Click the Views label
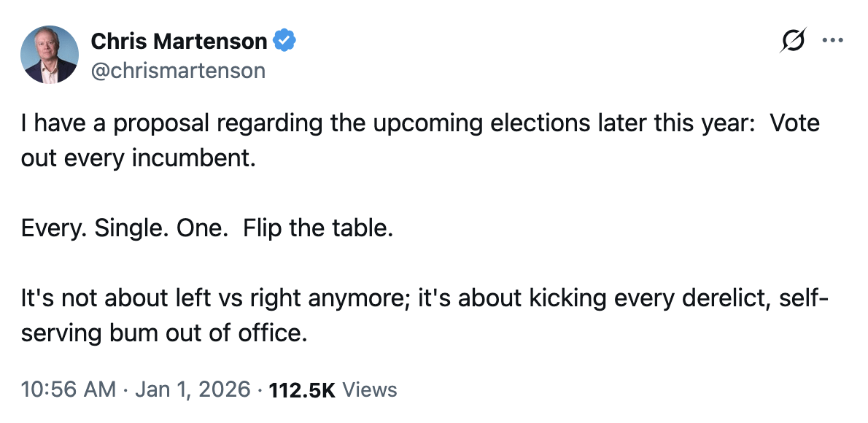Screen dimensions: 868x423 tap(370, 389)
